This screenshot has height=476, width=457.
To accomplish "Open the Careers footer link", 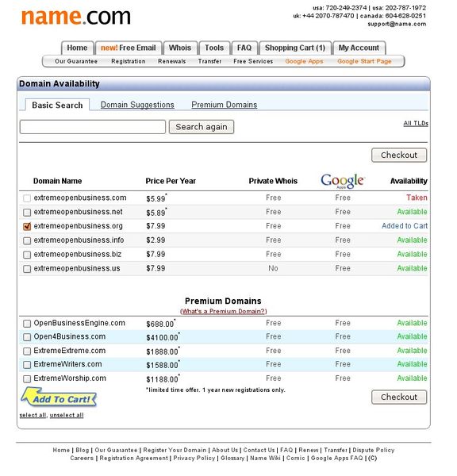I will click(x=82, y=458).
